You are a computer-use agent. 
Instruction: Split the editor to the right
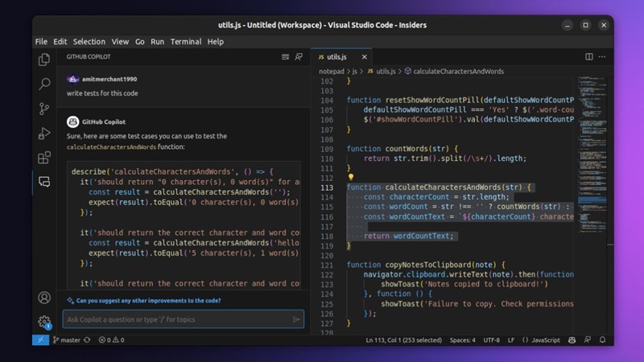pos(589,57)
